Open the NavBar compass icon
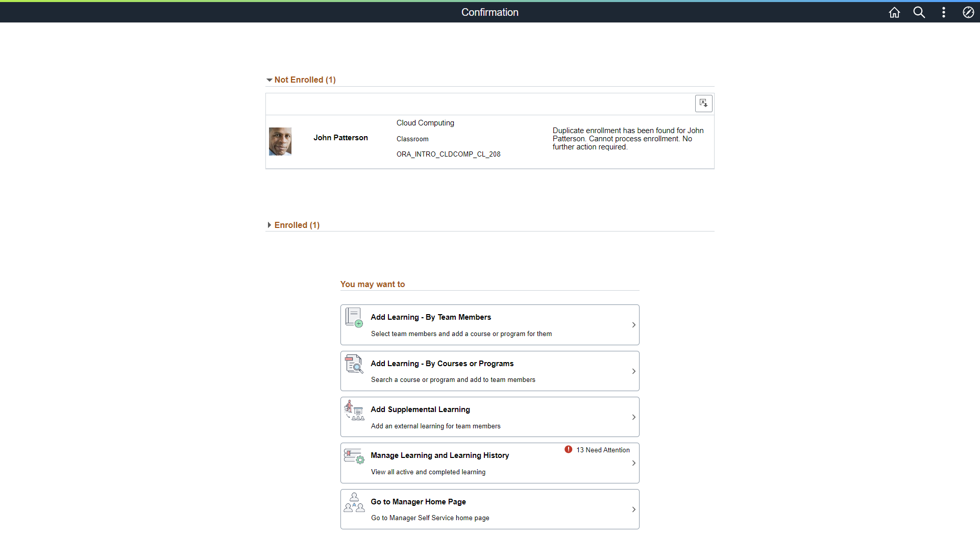Viewport: 980px width, 538px height. click(x=968, y=12)
